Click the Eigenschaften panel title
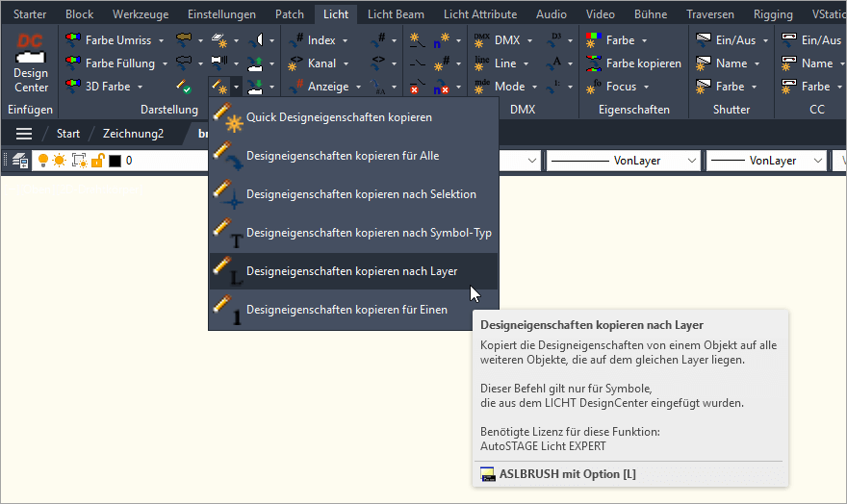 pyautogui.click(x=633, y=110)
